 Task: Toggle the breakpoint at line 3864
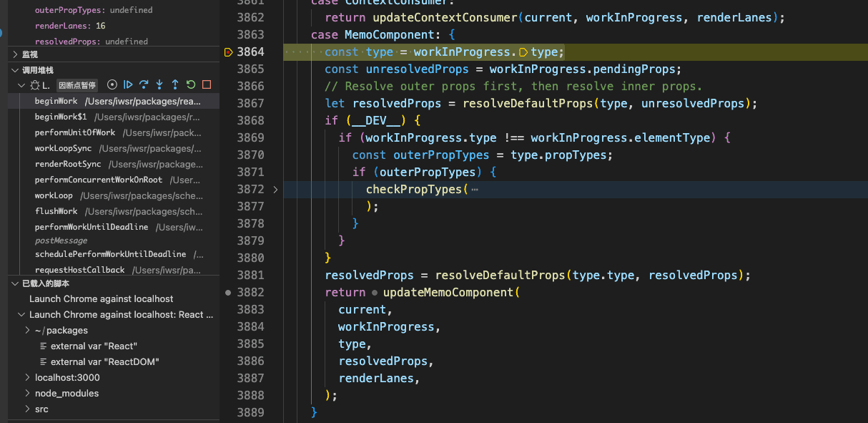(228, 52)
